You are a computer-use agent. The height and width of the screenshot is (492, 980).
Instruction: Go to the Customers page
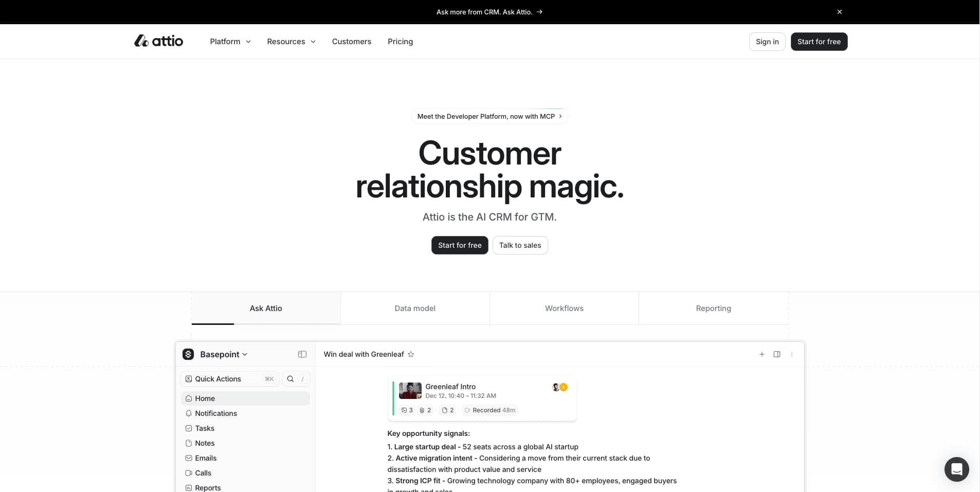pos(351,42)
